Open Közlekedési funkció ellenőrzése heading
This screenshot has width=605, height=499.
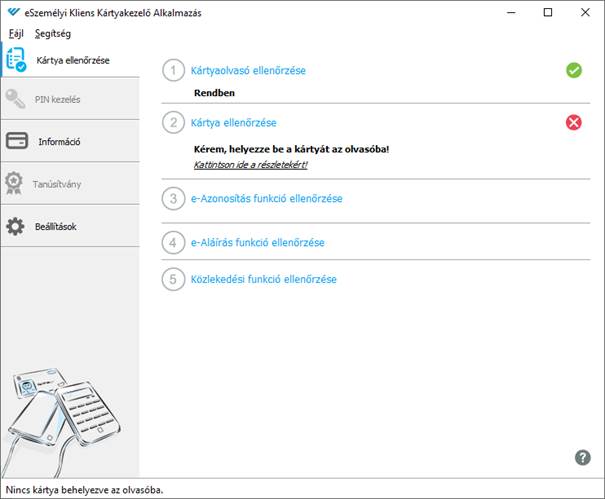coord(264,279)
